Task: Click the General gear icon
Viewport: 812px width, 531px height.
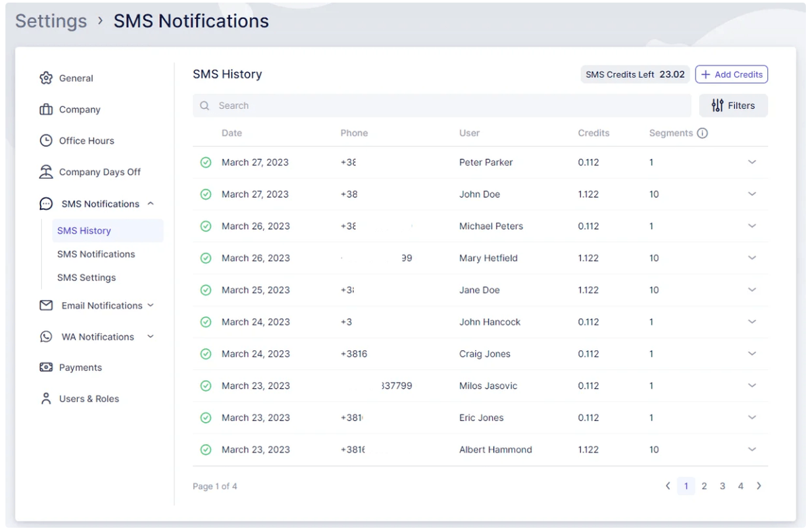Action: point(46,78)
